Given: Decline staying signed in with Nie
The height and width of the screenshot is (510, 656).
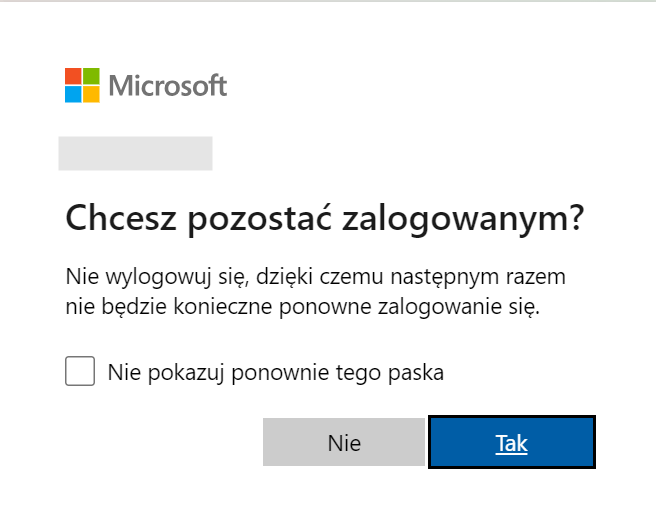Looking at the screenshot, I should (344, 442).
